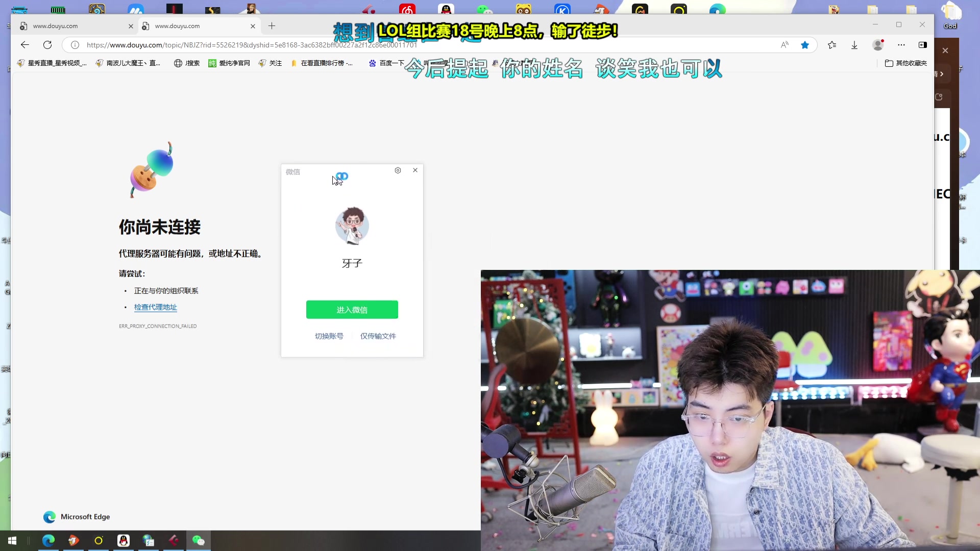Open the 爱纯净官网 bookmark
980x551 pixels.
pyautogui.click(x=229, y=63)
